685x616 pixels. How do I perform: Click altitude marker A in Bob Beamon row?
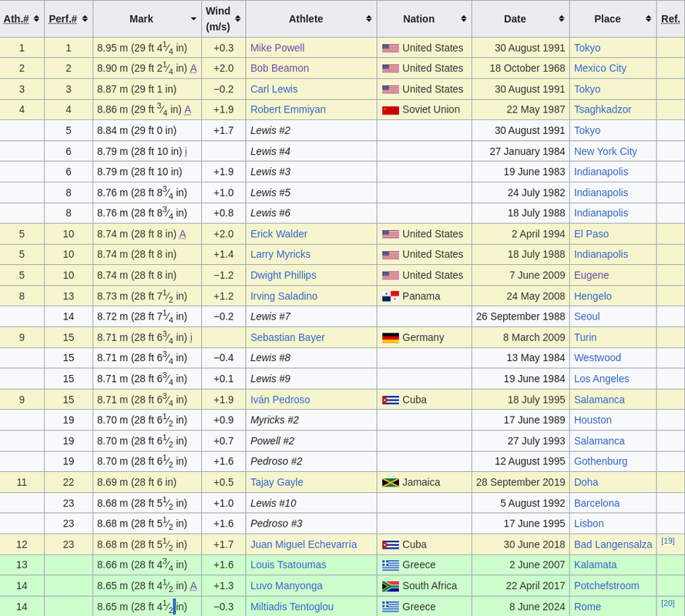(193, 69)
